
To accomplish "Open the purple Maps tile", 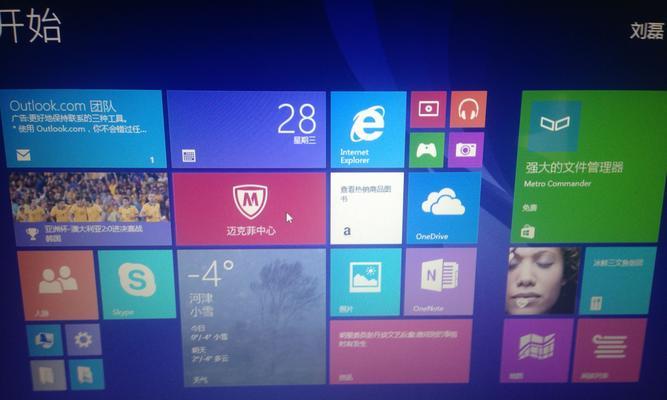I will [x=537, y=350].
